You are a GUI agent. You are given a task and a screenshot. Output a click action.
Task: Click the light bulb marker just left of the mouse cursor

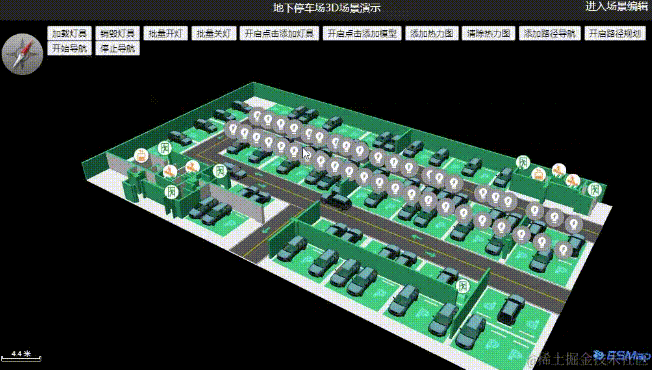[294, 150]
